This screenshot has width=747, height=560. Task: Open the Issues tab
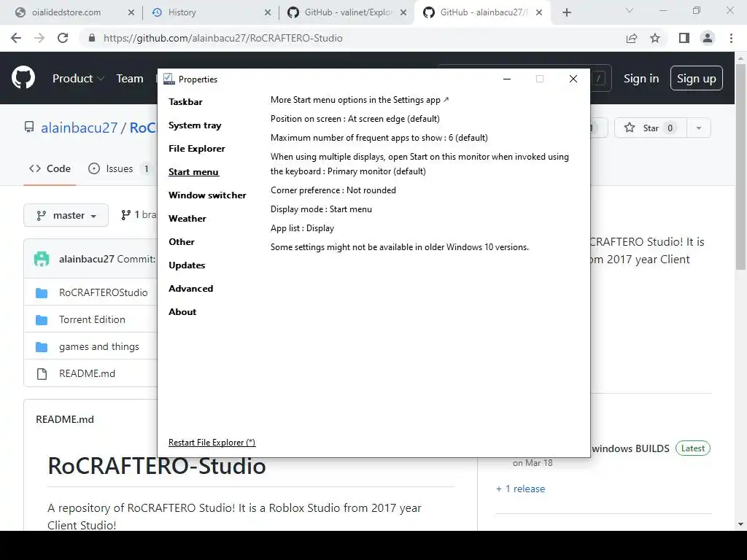[119, 168]
